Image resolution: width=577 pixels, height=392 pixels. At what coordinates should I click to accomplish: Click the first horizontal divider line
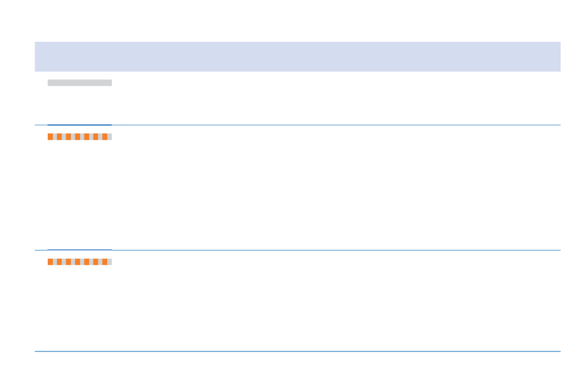(298, 125)
